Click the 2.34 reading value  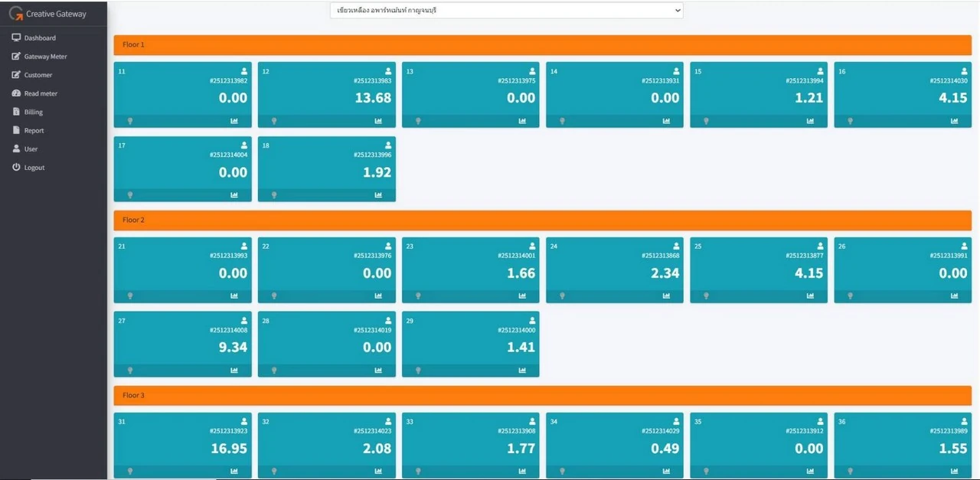[665, 273]
